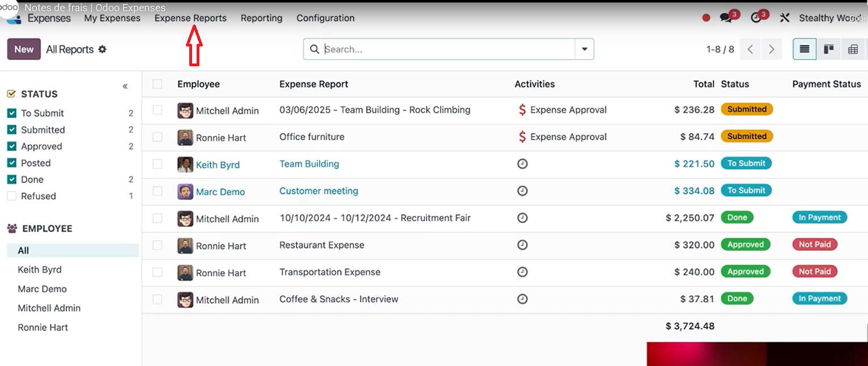
Task: Go to next page arrow
Action: coord(771,49)
